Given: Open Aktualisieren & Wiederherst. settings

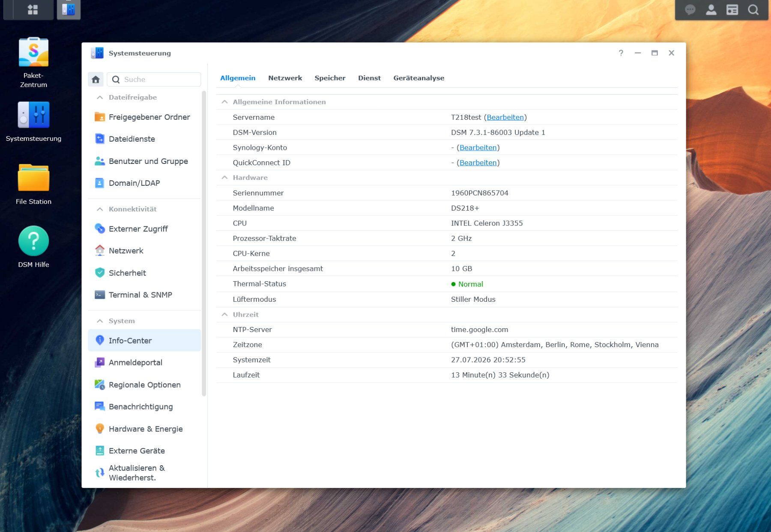Looking at the screenshot, I should tap(144, 473).
